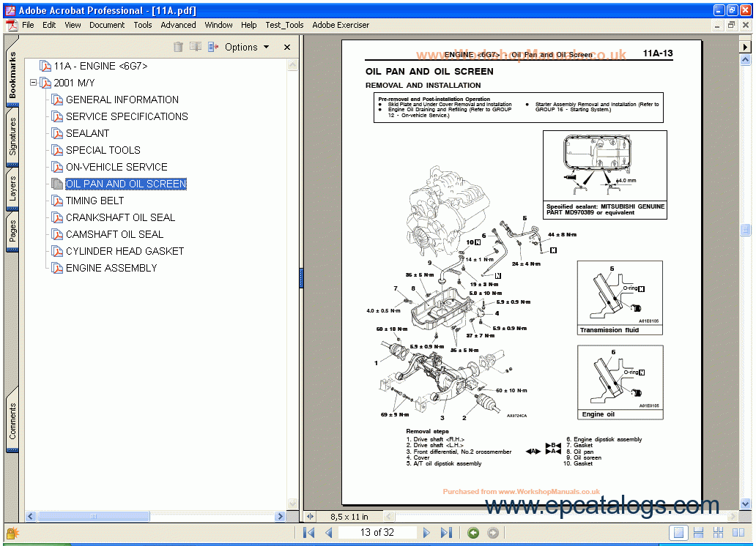Click the new bookmark icon
Image resolution: width=756 pixels, height=546 pixels.
point(196,47)
